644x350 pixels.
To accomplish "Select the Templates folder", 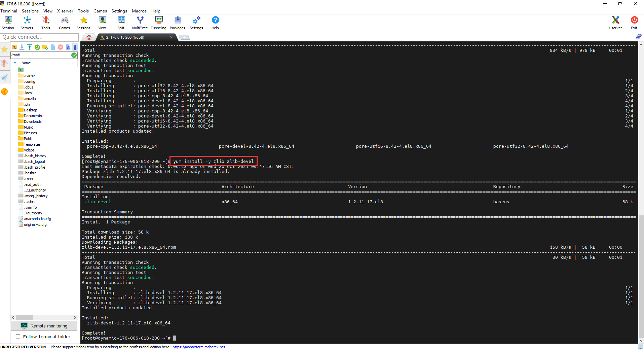I will [x=29, y=144].
